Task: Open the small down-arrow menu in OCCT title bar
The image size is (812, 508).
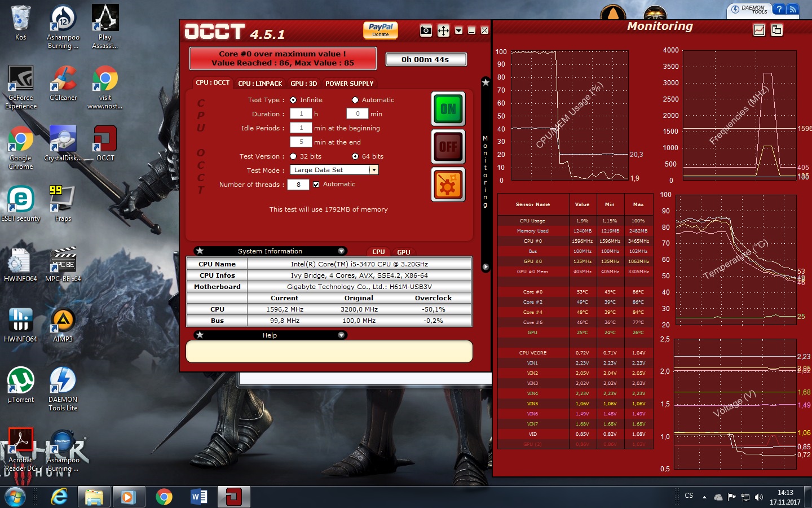Action: pos(458,30)
